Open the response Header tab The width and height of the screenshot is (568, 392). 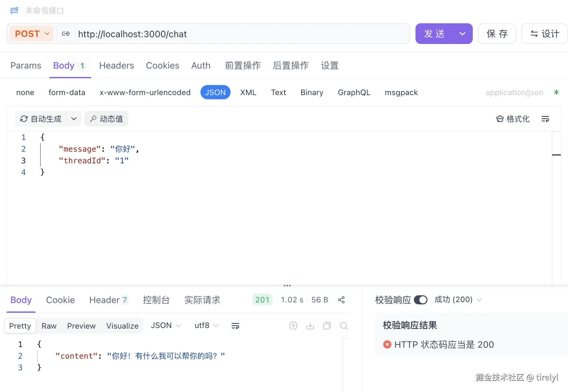(x=108, y=300)
